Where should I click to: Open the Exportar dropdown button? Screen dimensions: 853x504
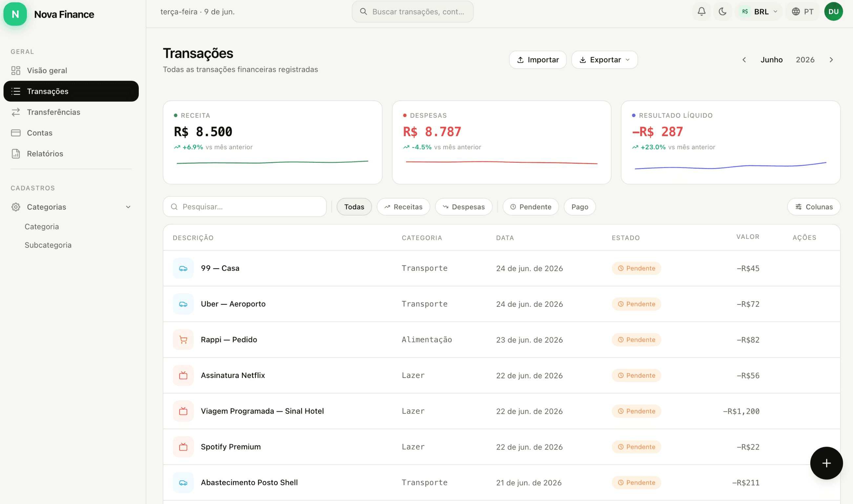click(x=604, y=60)
